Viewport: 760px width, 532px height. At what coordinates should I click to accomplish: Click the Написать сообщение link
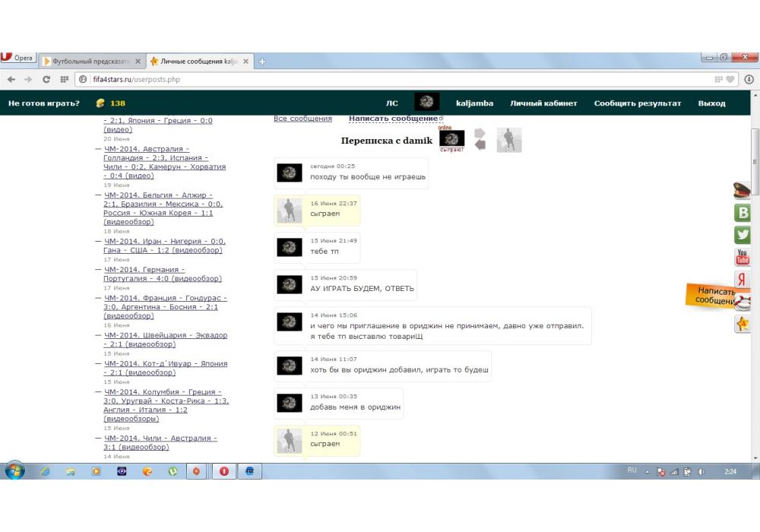point(393,119)
